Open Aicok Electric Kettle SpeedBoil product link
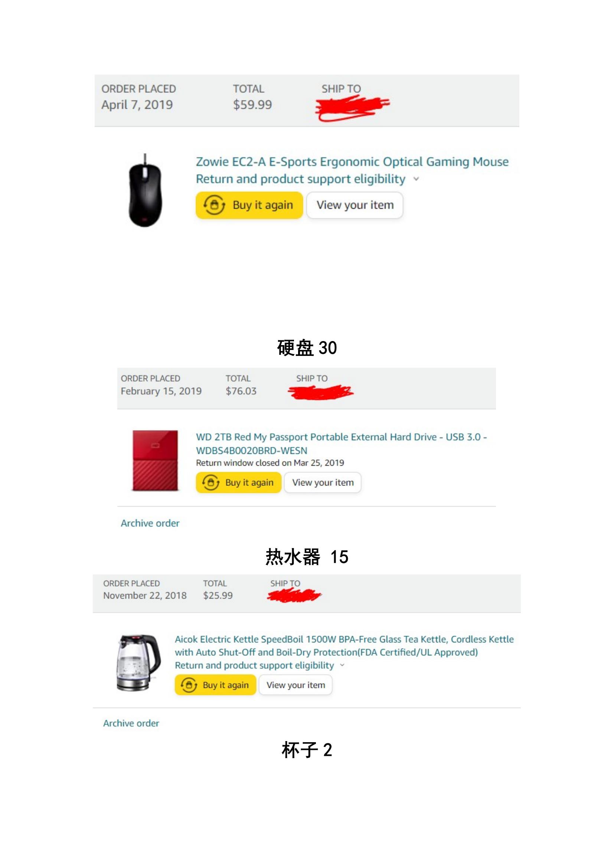 point(344,645)
